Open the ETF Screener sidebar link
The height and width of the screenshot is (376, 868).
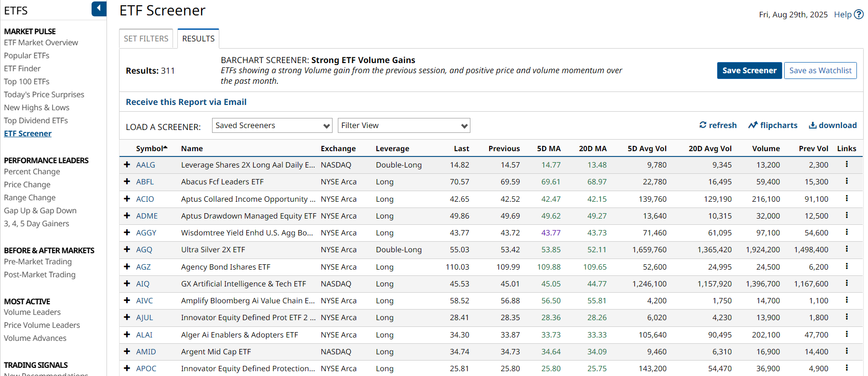point(27,133)
